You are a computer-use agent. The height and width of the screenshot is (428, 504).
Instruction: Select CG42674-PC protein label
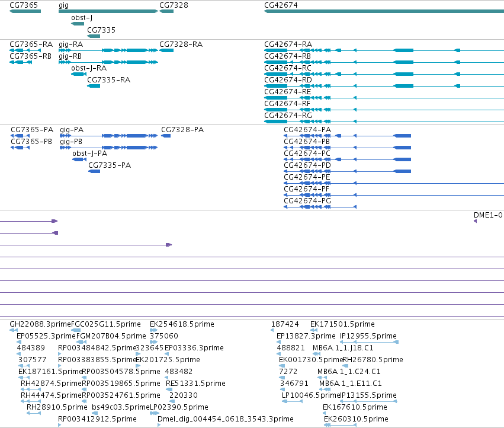(x=307, y=154)
